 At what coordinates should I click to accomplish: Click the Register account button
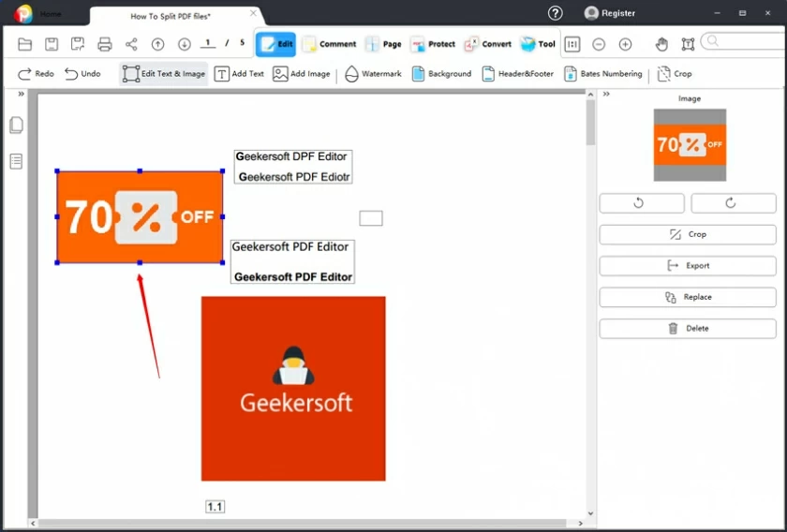pyautogui.click(x=610, y=13)
